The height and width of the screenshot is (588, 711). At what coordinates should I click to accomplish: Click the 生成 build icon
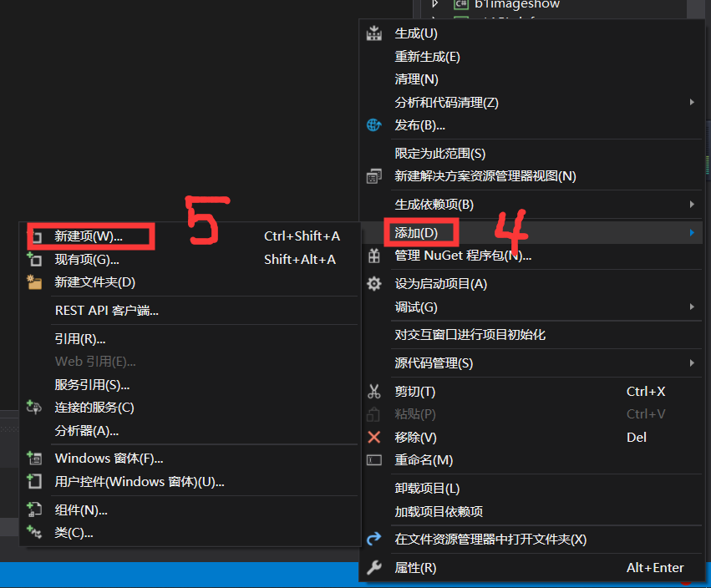tap(373, 33)
